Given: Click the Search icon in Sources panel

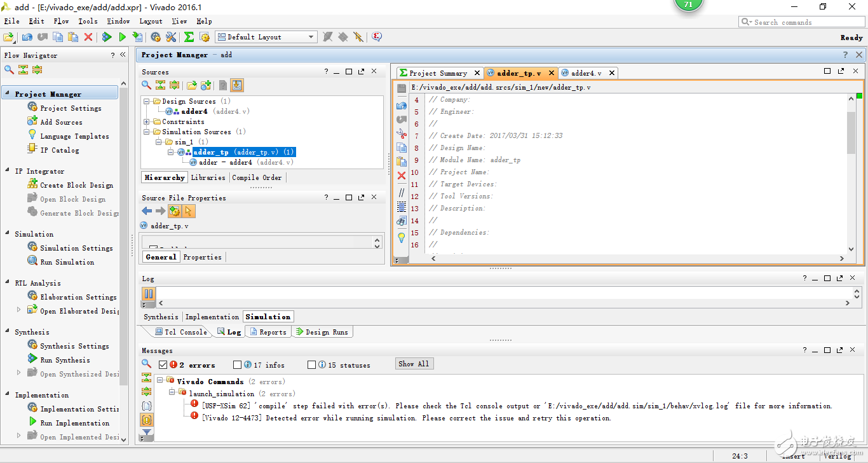Looking at the screenshot, I should 146,85.
